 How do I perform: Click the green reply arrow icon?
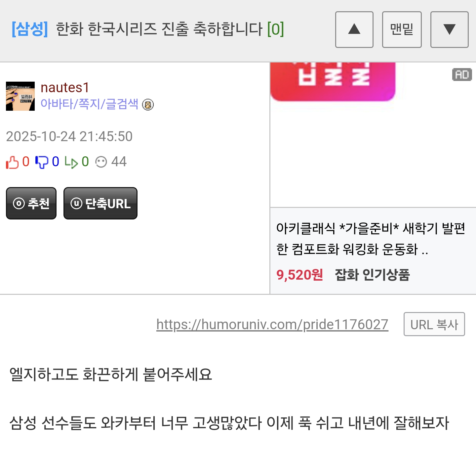coord(71,162)
